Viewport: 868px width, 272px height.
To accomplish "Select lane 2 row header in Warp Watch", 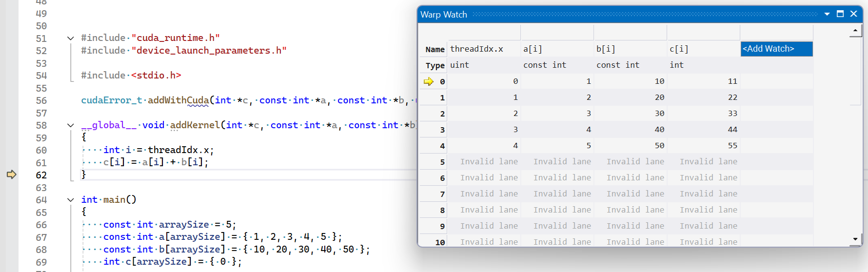I will [434, 114].
